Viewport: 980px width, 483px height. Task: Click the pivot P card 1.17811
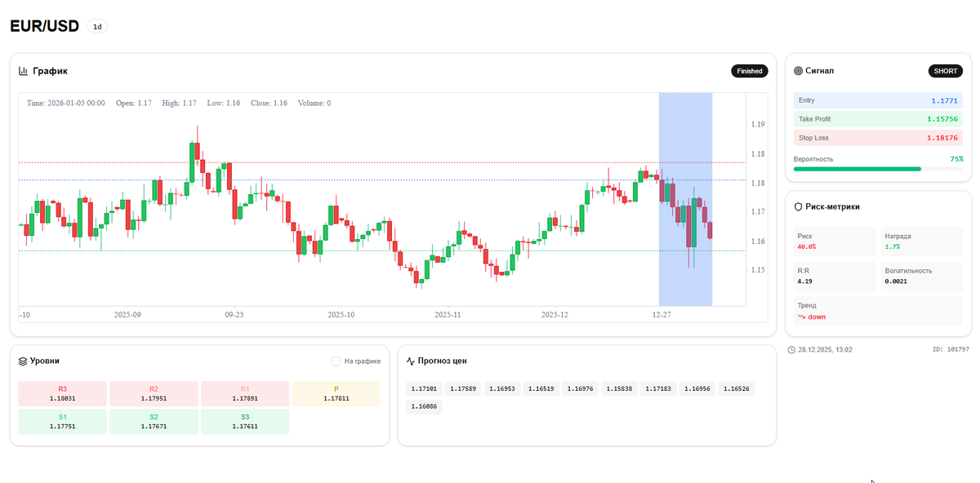(336, 393)
